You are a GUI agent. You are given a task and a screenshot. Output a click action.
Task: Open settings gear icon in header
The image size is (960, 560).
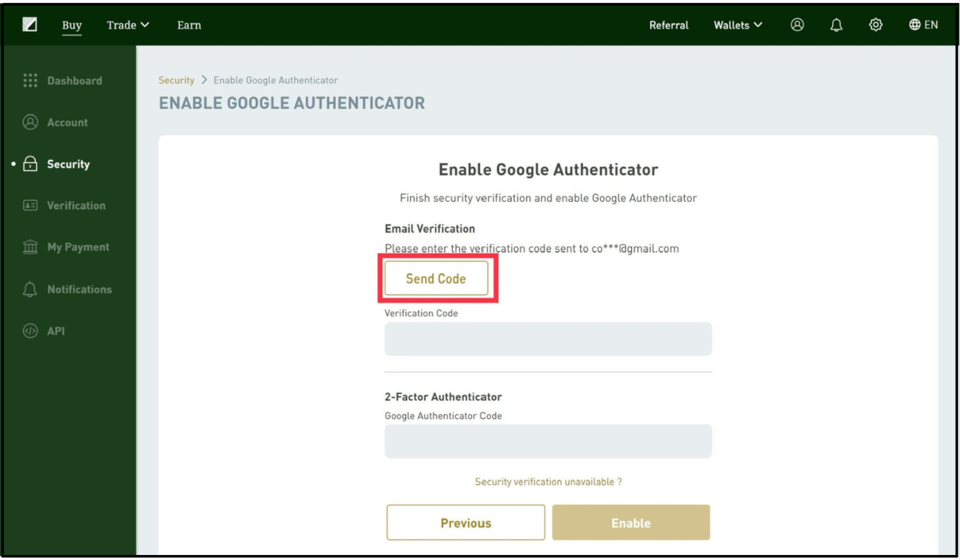pyautogui.click(x=876, y=25)
